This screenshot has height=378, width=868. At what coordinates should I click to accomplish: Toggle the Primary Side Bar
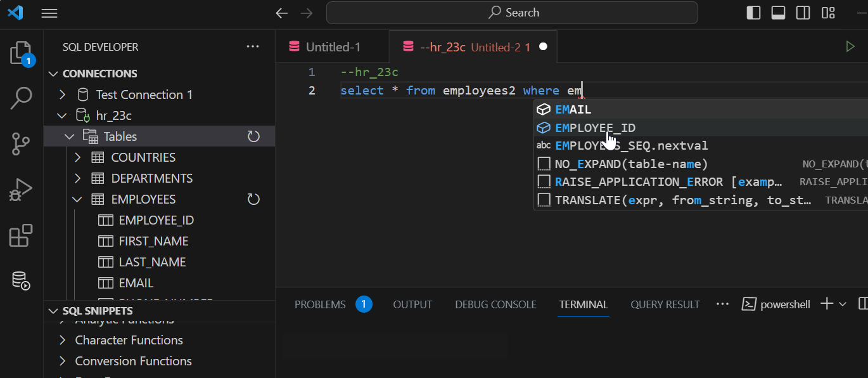(753, 12)
